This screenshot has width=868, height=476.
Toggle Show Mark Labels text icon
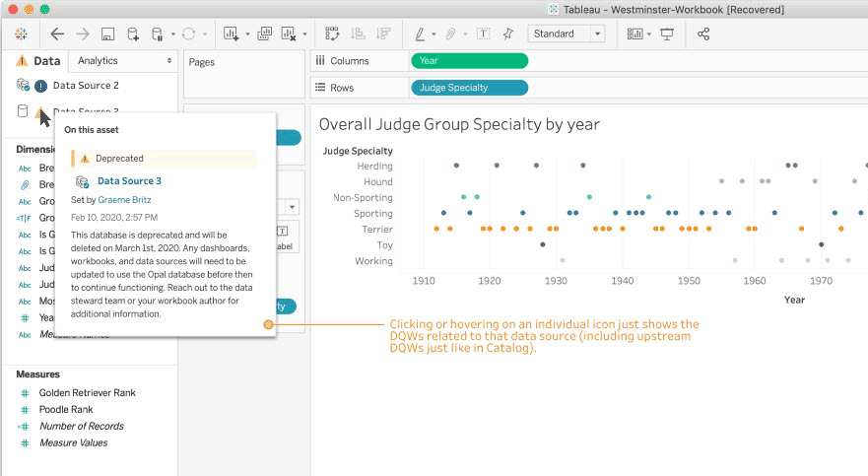tap(484, 34)
